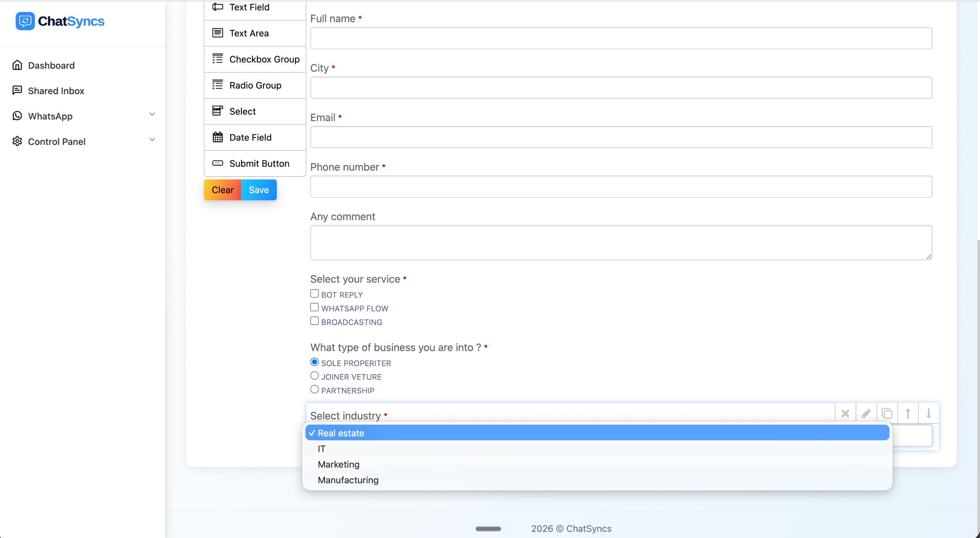The width and height of the screenshot is (980, 538).
Task: Add a Select component
Action: (255, 111)
